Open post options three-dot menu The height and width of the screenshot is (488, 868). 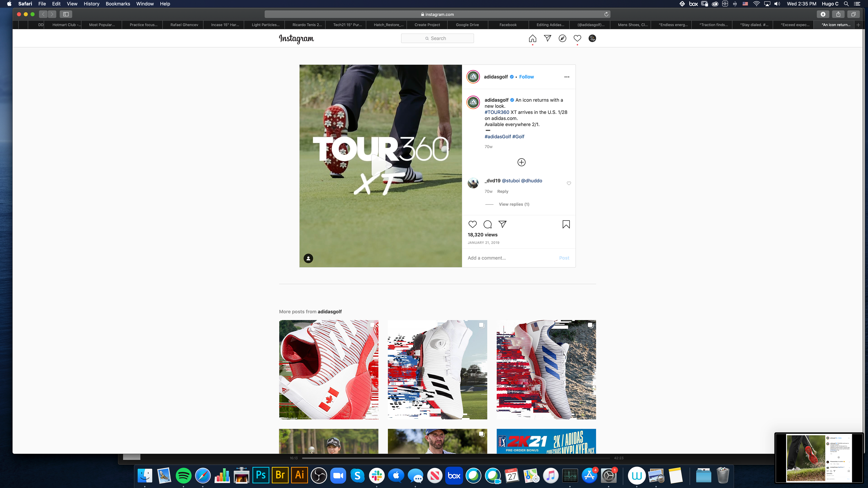point(567,77)
